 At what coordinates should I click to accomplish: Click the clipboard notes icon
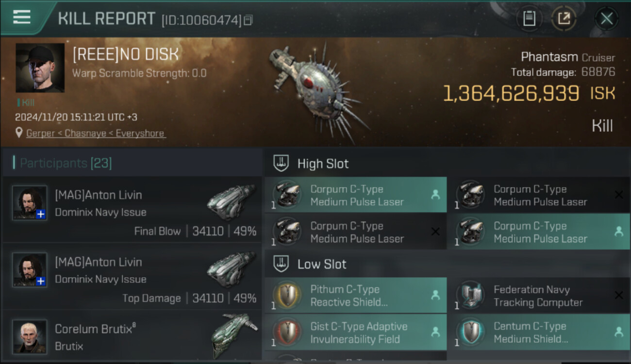coord(529,19)
